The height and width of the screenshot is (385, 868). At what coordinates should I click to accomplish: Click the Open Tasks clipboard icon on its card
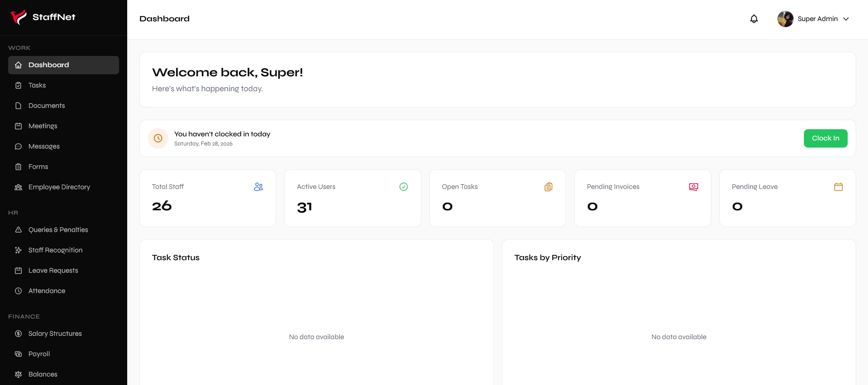tap(548, 187)
